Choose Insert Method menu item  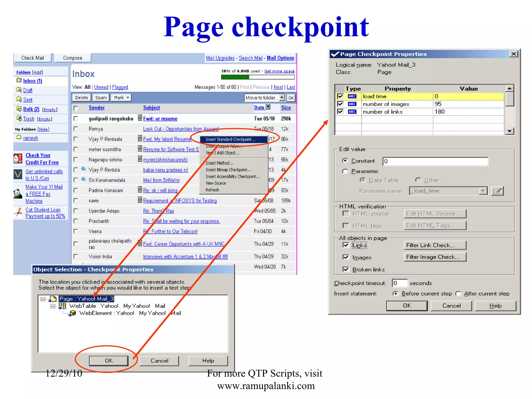pos(220,163)
